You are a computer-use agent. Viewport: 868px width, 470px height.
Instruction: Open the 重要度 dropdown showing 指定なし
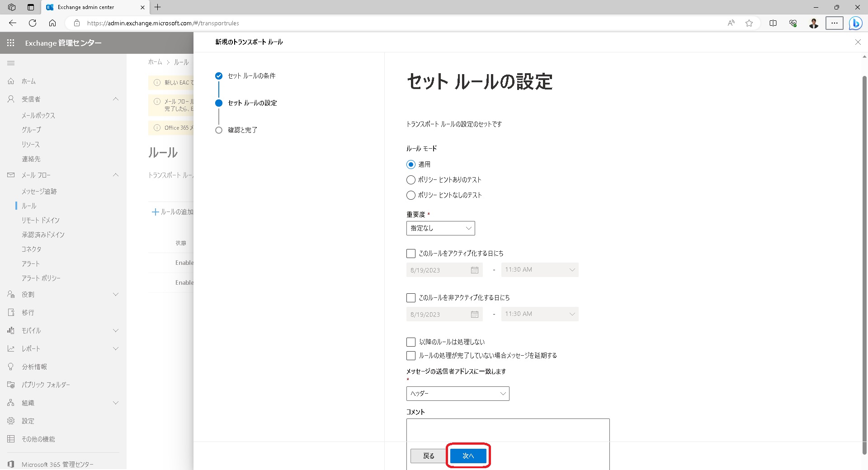point(440,228)
